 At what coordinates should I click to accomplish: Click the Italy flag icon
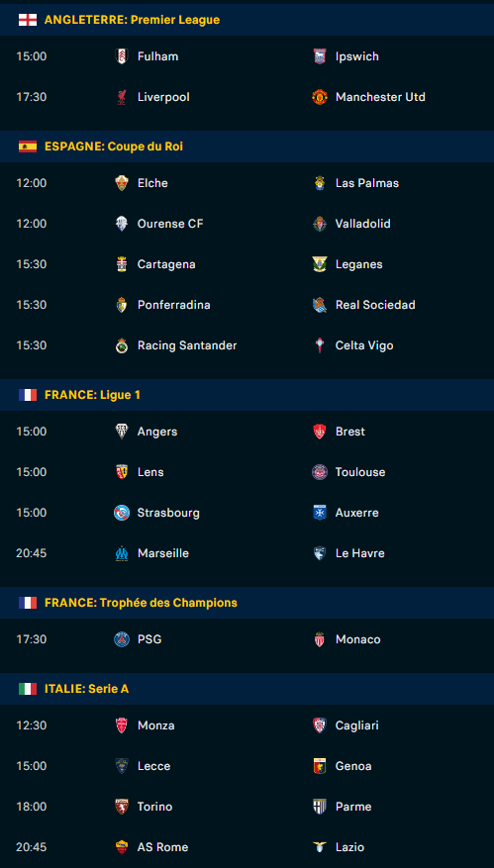(x=28, y=689)
